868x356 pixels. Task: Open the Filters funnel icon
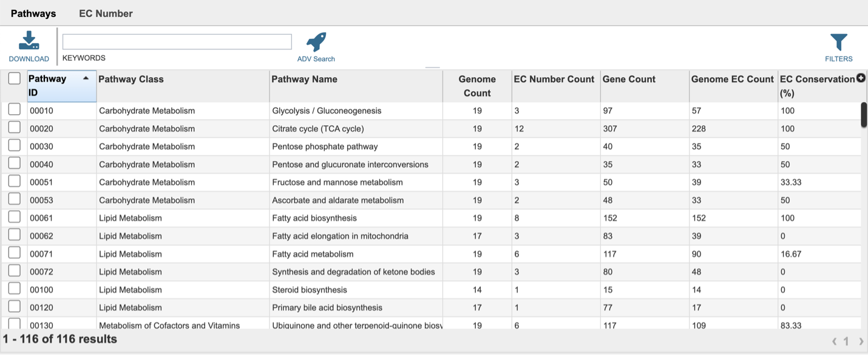point(839,43)
